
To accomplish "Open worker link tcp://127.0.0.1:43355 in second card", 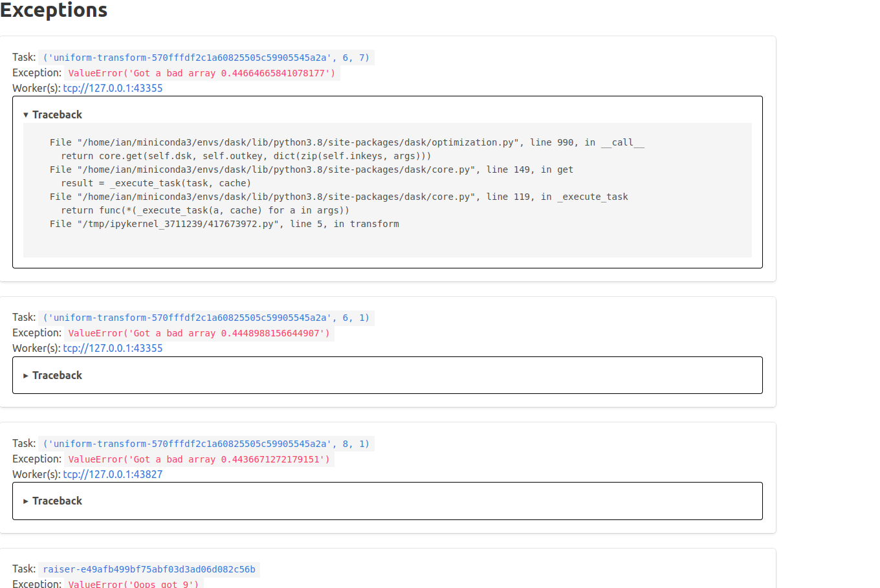I will point(113,348).
